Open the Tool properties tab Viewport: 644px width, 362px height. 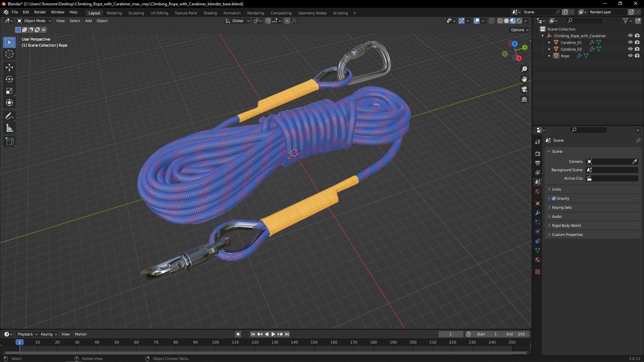coord(538,142)
